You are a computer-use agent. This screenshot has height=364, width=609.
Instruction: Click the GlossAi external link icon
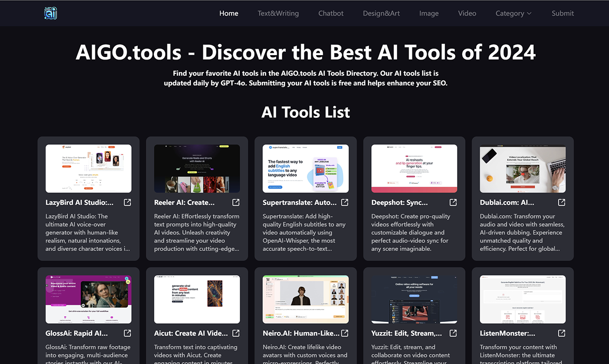click(127, 333)
